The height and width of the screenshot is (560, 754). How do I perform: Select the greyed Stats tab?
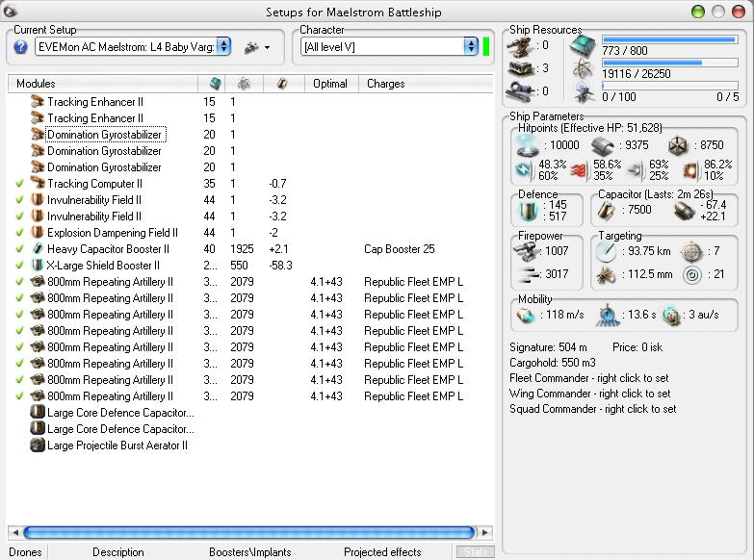click(x=475, y=552)
